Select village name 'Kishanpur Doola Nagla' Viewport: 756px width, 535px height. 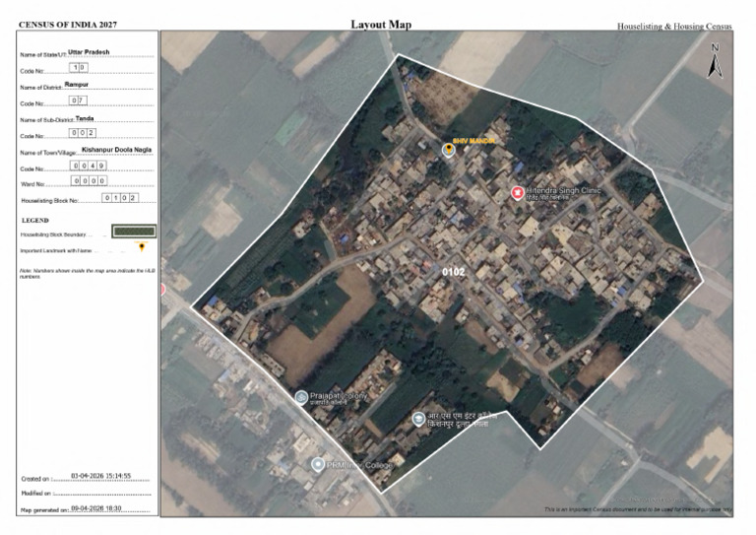117,150
